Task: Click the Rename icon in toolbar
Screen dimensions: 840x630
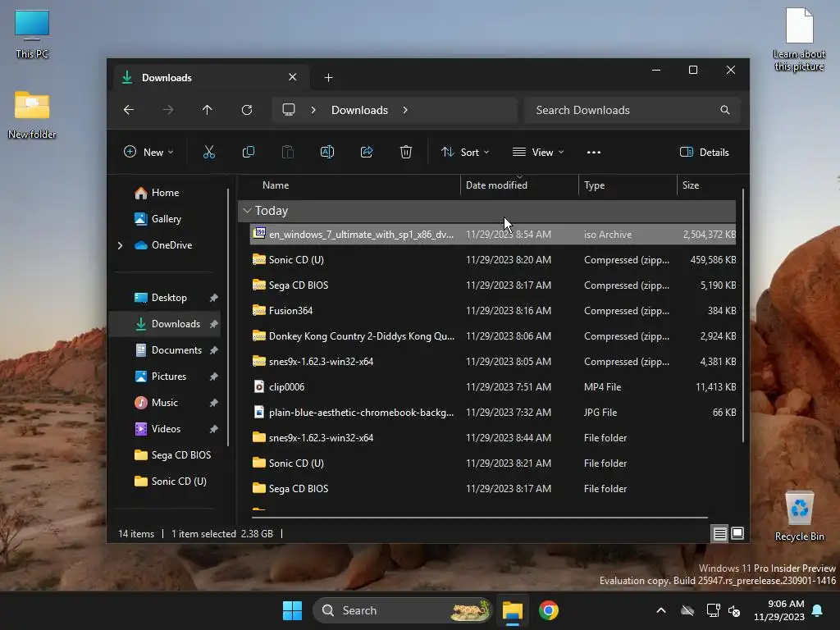Action: point(326,152)
